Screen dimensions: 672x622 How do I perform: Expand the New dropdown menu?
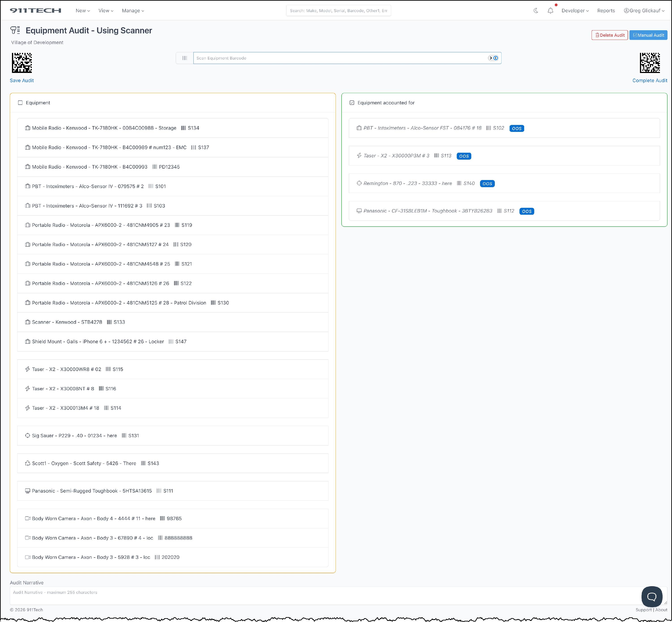[x=82, y=11]
